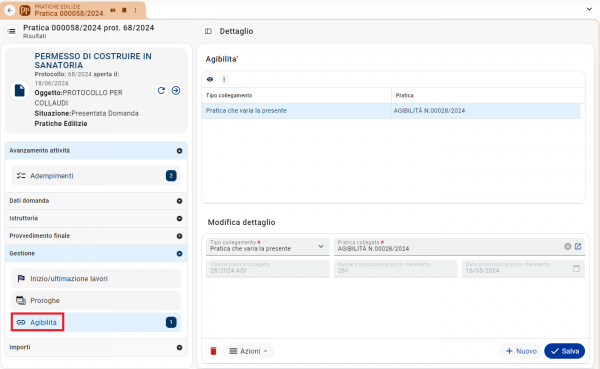The width and height of the screenshot is (600, 369).
Task: Select the Agibilità menu item
Action: point(96,322)
